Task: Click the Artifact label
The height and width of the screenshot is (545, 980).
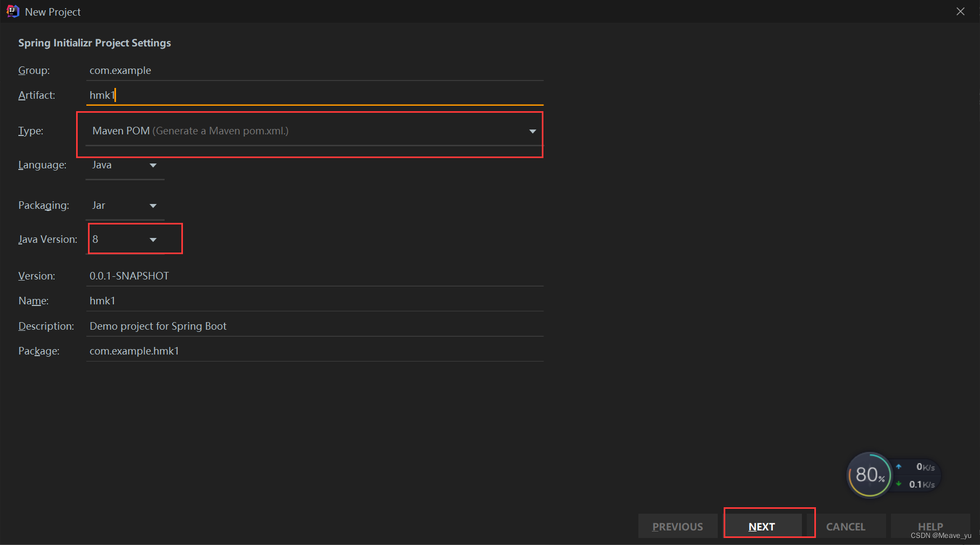Action: pos(37,95)
